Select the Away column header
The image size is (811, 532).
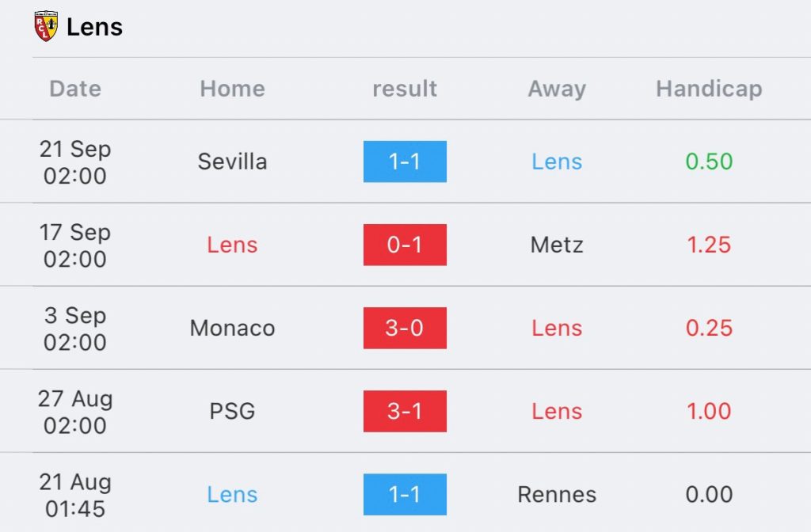tap(557, 89)
